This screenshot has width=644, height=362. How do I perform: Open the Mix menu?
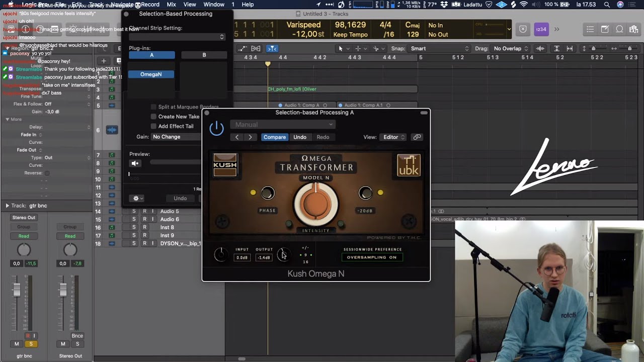coord(171,5)
